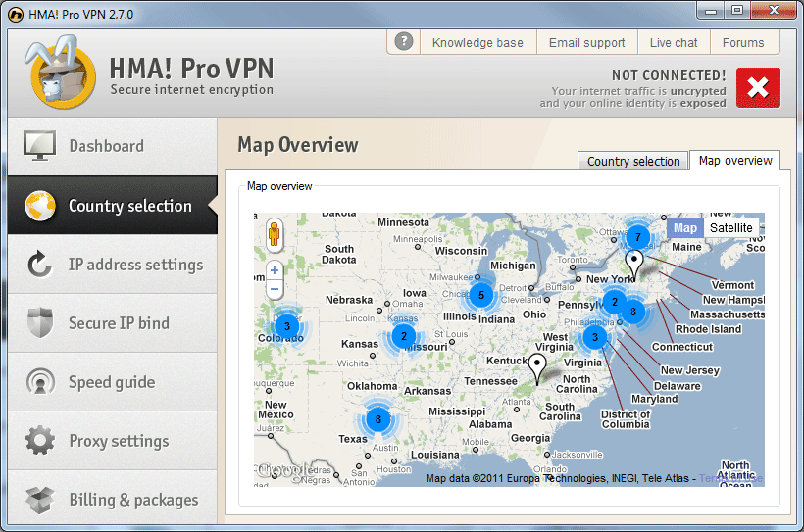Click the New Jersey map label

[x=689, y=370]
